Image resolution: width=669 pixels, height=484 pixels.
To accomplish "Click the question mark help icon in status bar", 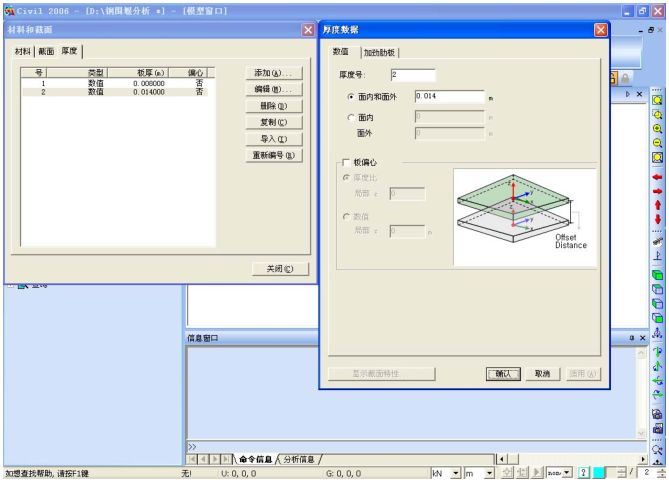I will [583, 472].
